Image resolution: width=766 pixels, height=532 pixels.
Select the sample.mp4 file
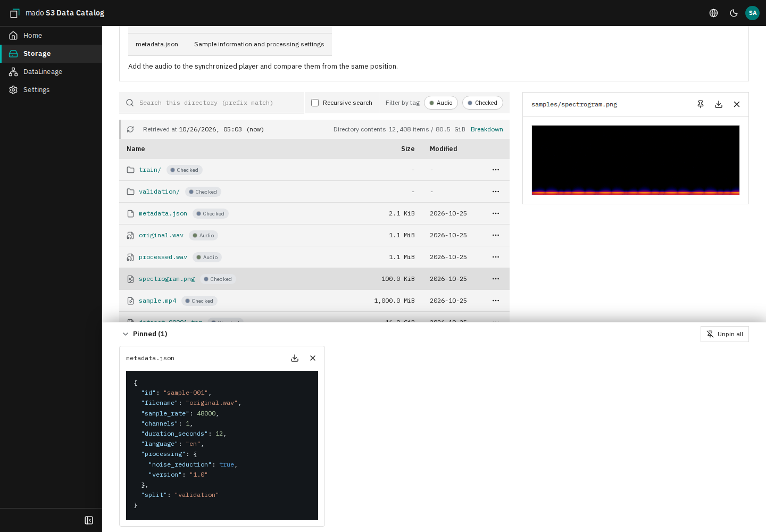(x=157, y=301)
